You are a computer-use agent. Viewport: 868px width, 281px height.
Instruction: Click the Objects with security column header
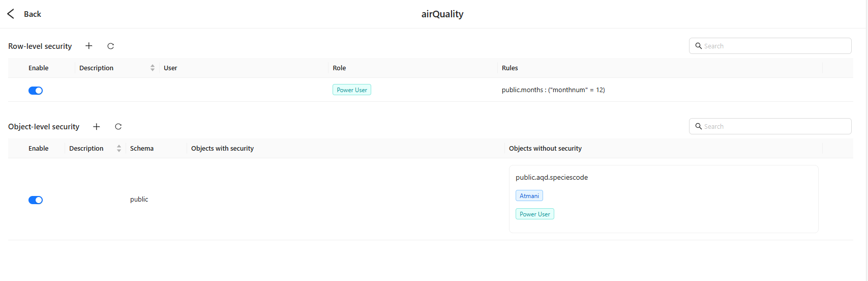click(x=222, y=148)
